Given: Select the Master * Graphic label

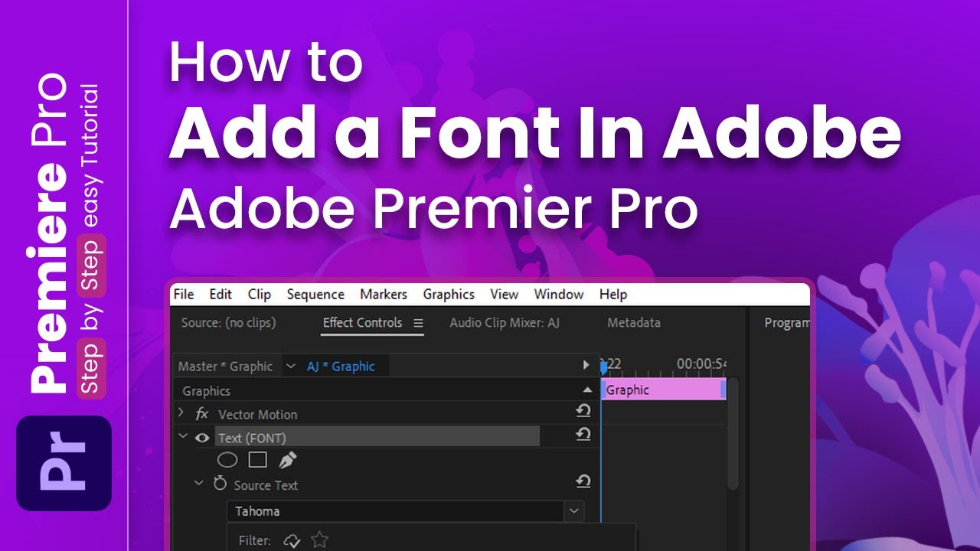Looking at the screenshot, I should [225, 367].
